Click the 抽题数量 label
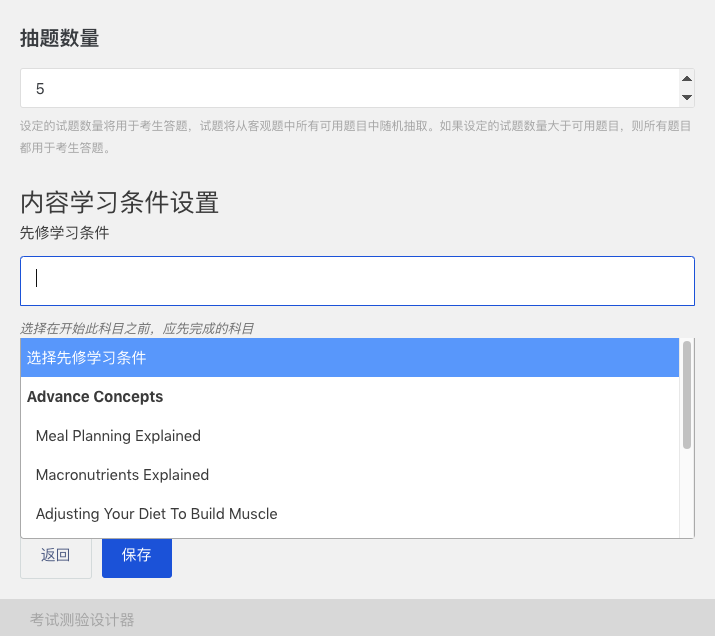The width and height of the screenshot is (715, 636). pyautogui.click(x=60, y=38)
